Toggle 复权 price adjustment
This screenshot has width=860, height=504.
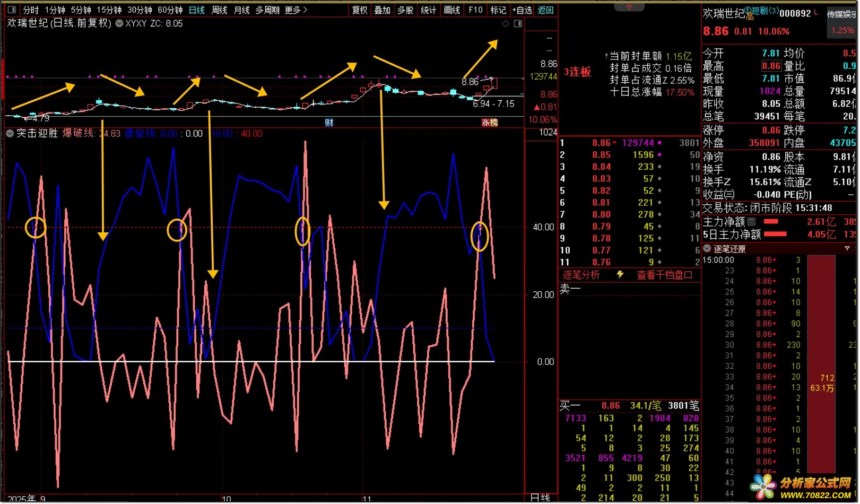(360, 10)
